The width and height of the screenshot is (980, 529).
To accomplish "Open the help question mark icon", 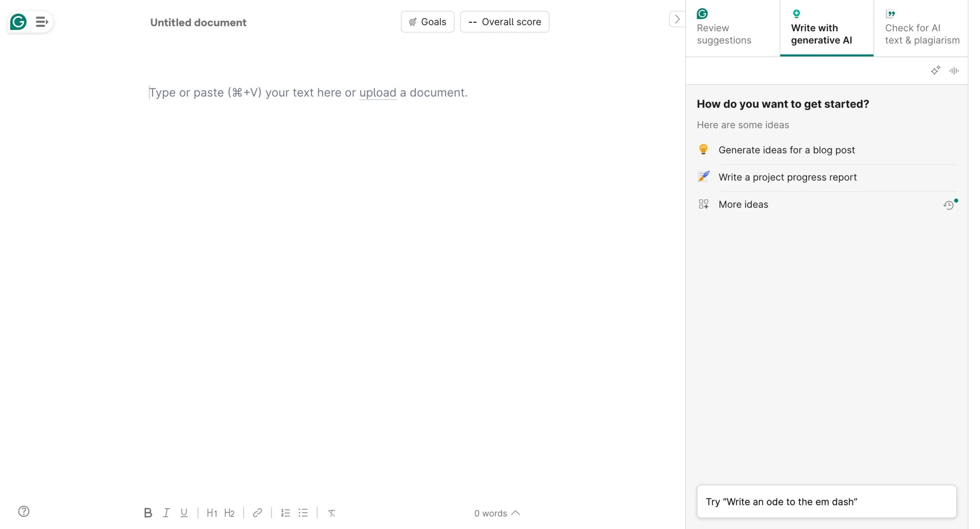I will [24, 511].
